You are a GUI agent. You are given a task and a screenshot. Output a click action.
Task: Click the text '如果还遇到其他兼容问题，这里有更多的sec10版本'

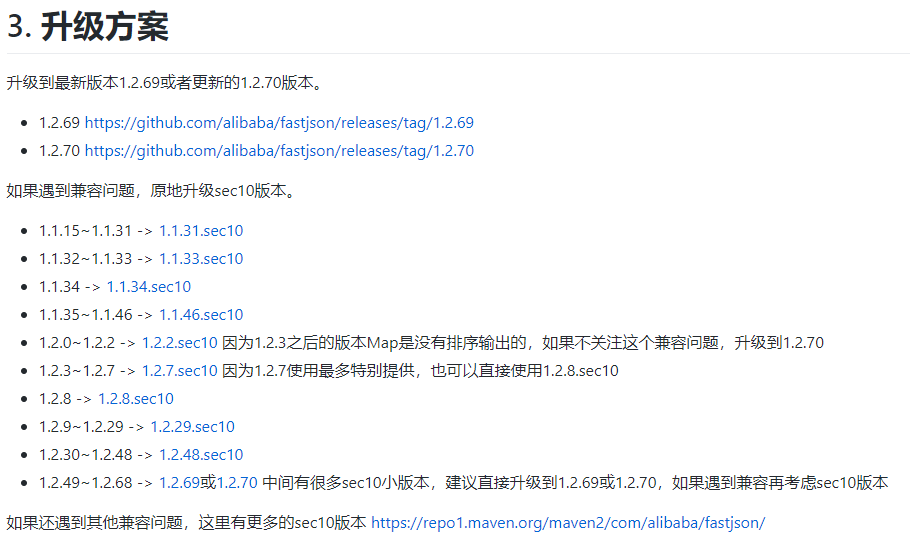click(x=186, y=523)
